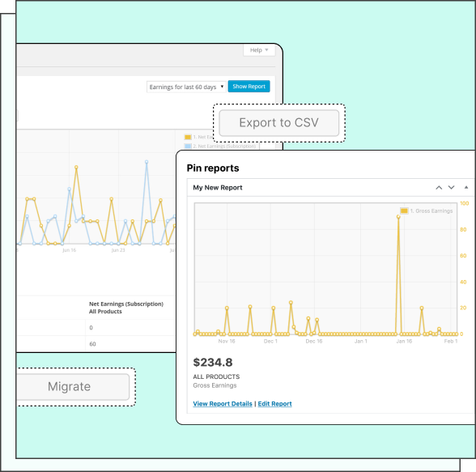
Task: Click the Gross Earnings label under the total
Action: (215, 385)
